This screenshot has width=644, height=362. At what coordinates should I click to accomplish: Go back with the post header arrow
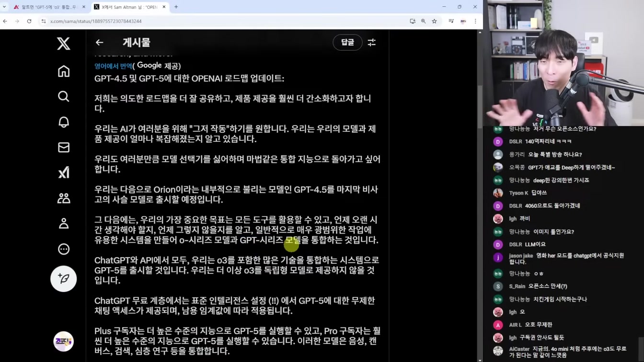point(99,43)
